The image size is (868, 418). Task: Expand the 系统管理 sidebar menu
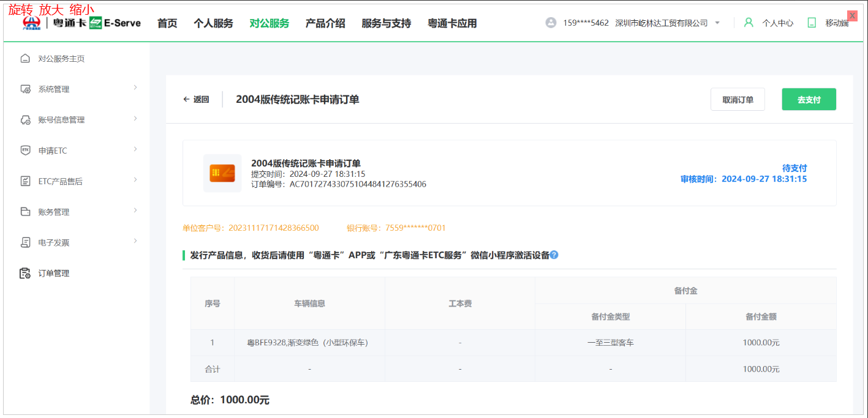pos(78,89)
